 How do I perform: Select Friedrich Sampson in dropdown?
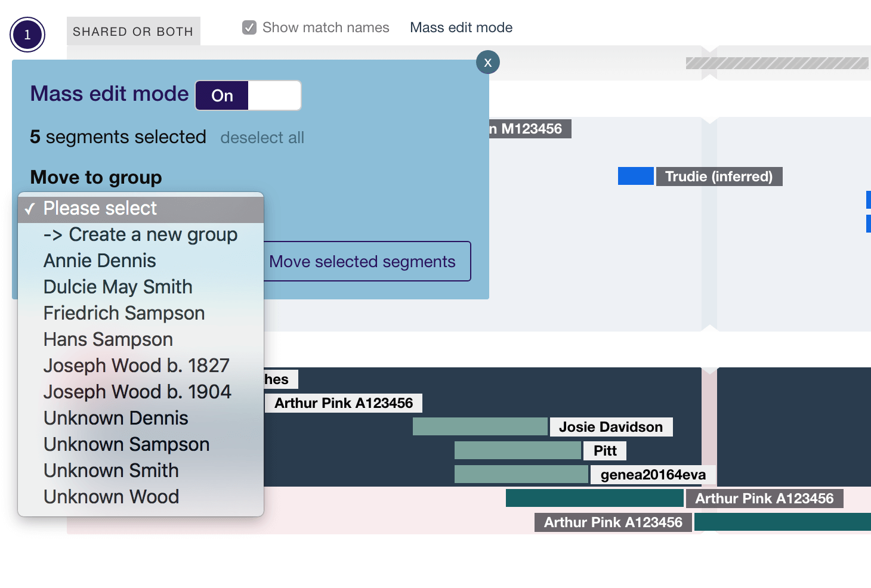tap(124, 314)
